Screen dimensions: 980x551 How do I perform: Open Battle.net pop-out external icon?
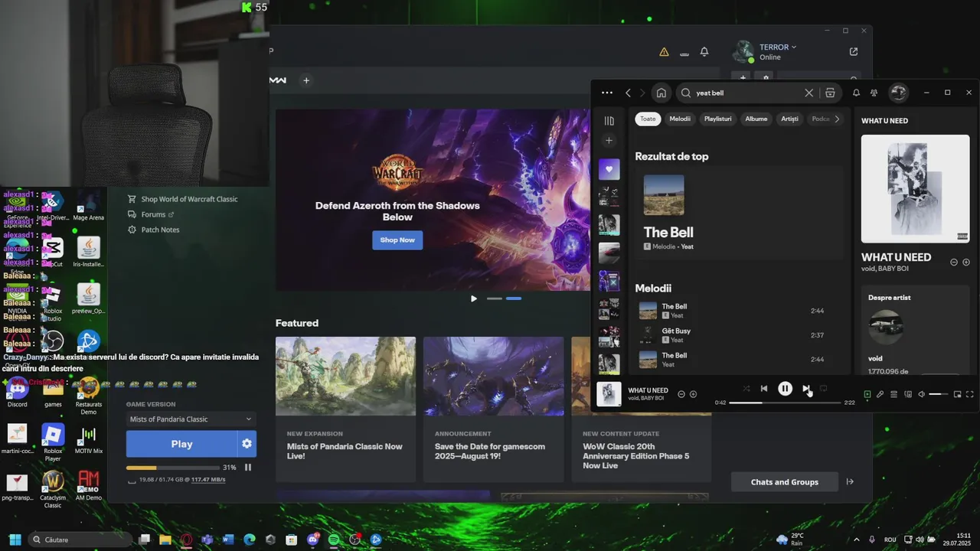point(854,52)
